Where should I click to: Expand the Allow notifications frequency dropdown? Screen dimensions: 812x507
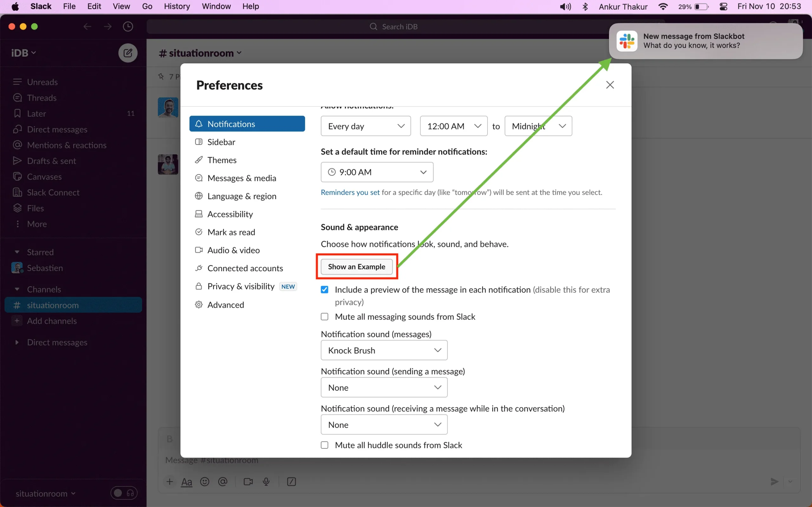click(365, 126)
